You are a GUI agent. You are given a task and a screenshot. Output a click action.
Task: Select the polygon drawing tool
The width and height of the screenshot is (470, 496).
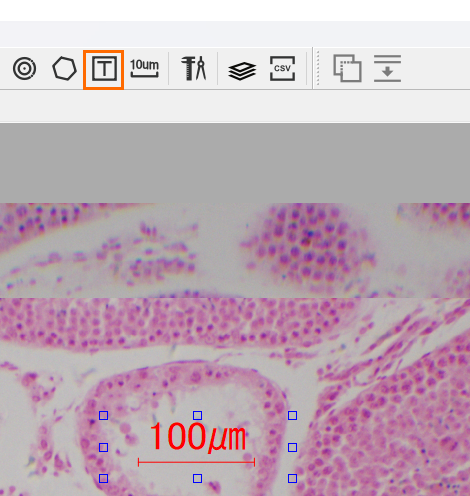tap(64, 69)
